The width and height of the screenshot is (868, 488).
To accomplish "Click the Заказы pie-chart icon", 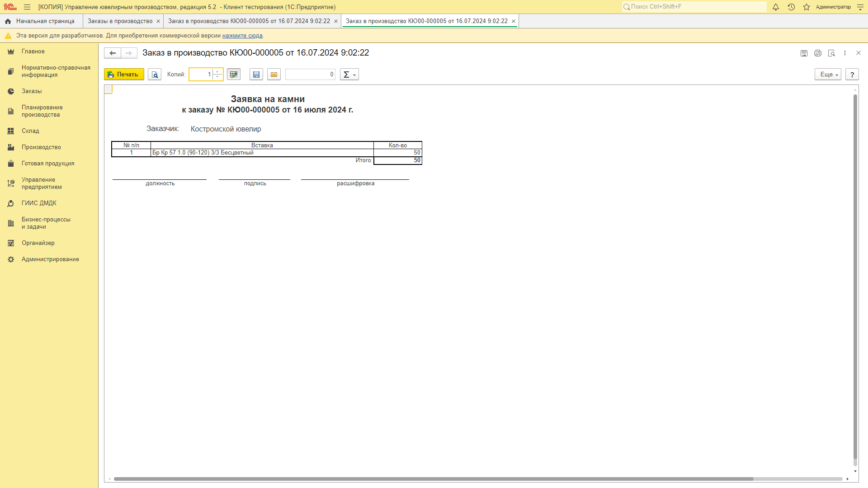I will [x=11, y=91].
